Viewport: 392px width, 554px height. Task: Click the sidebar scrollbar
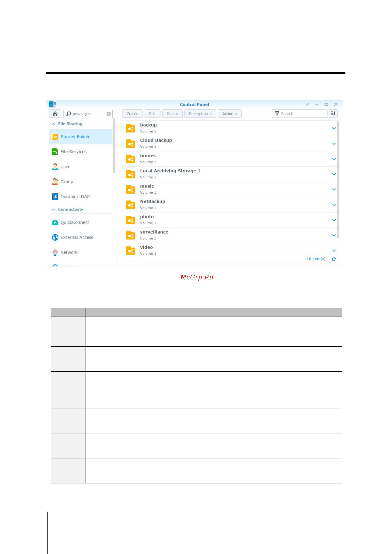tap(114, 146)
